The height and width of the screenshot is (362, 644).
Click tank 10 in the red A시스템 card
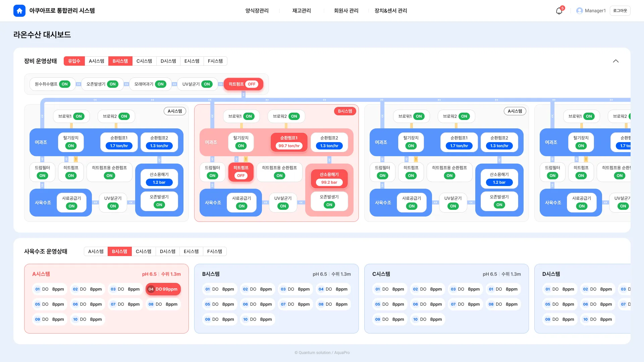[88, 319]
